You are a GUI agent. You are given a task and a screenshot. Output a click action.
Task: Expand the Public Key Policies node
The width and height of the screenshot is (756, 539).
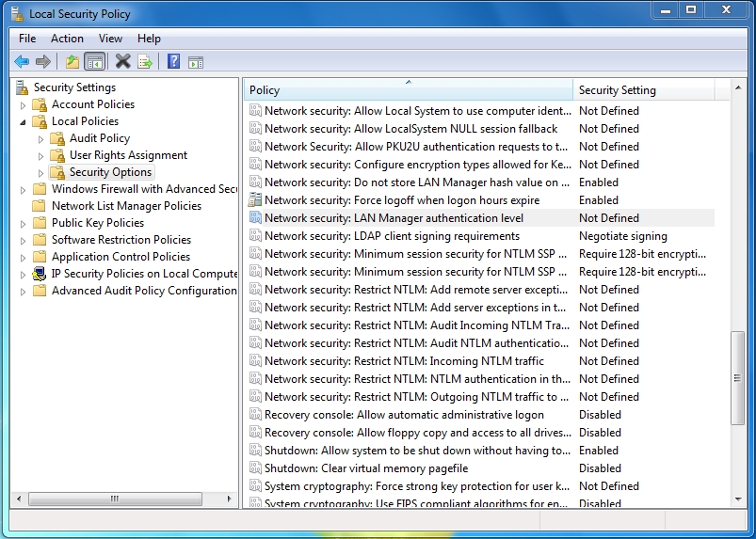click(24, 223)
